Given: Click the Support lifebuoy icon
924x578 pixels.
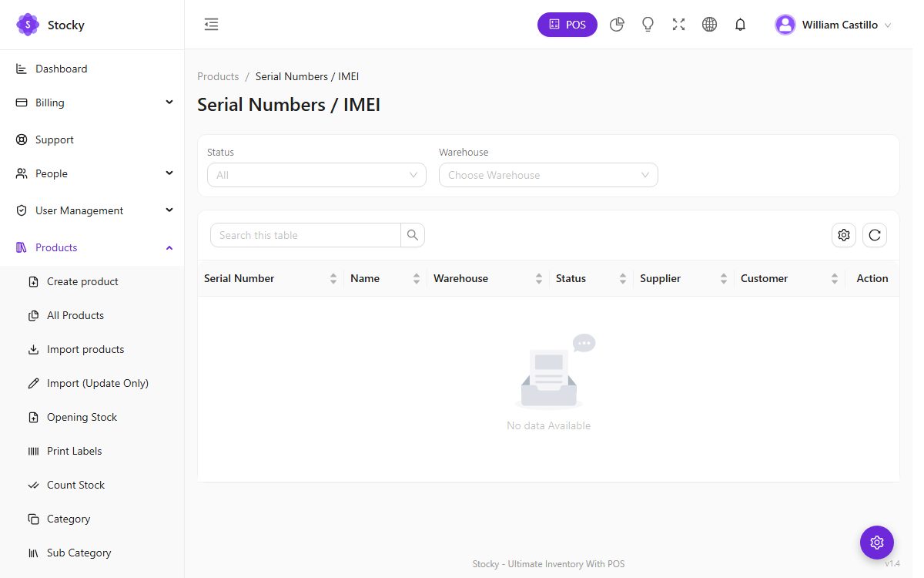Looking at the screenshot, I should click(22, 139).
